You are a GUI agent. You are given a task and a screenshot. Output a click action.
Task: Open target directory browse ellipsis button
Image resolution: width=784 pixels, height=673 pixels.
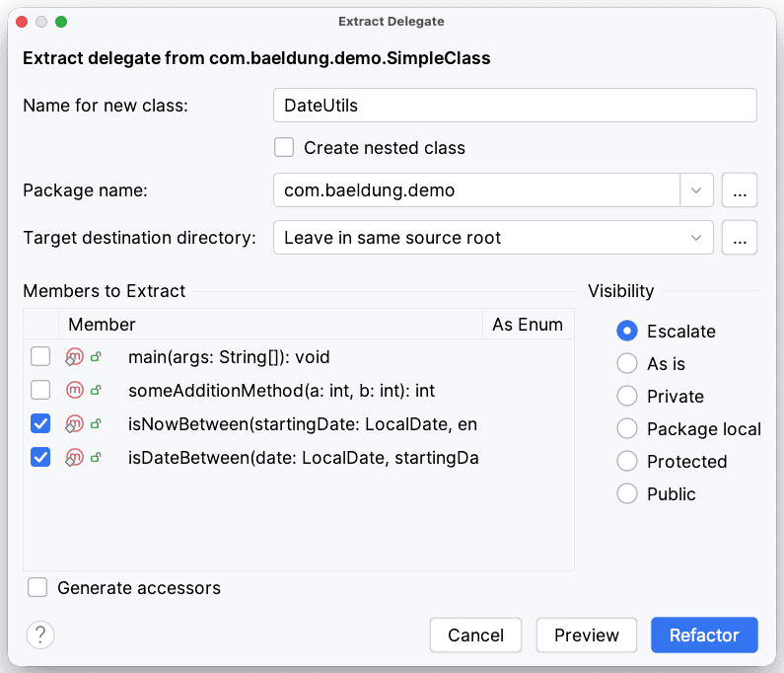(x=740, y=238)
